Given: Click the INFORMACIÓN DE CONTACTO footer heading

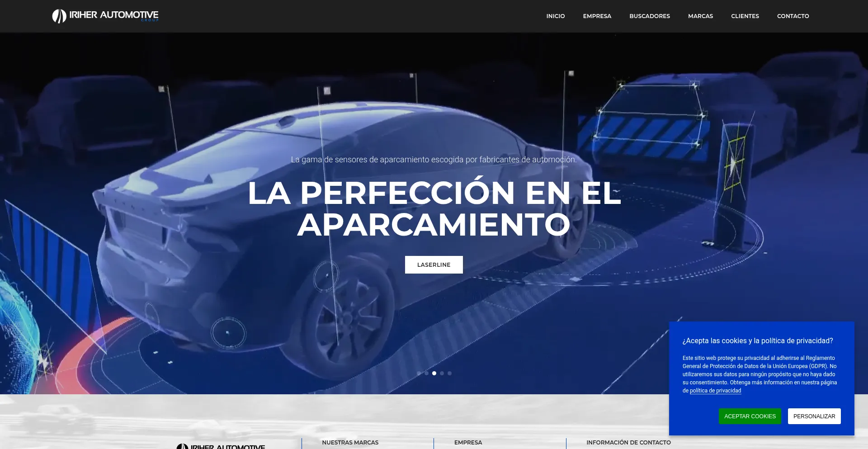Looking at the screenshot, I should point(628,442).
